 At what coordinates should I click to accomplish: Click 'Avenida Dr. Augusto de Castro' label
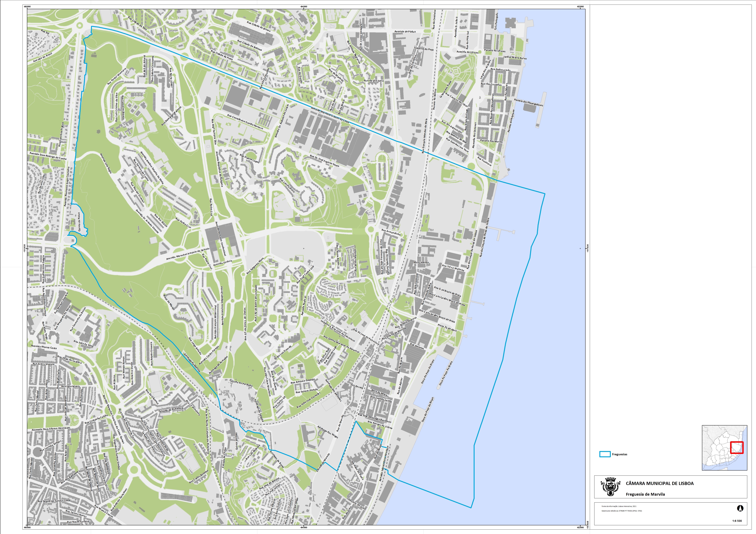pos(282,121)
